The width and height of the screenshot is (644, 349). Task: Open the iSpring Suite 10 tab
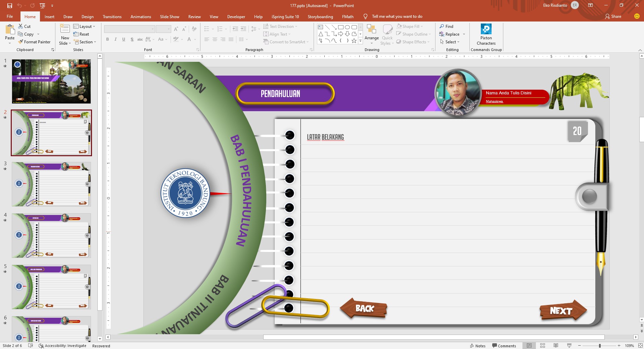click(285, 16)
